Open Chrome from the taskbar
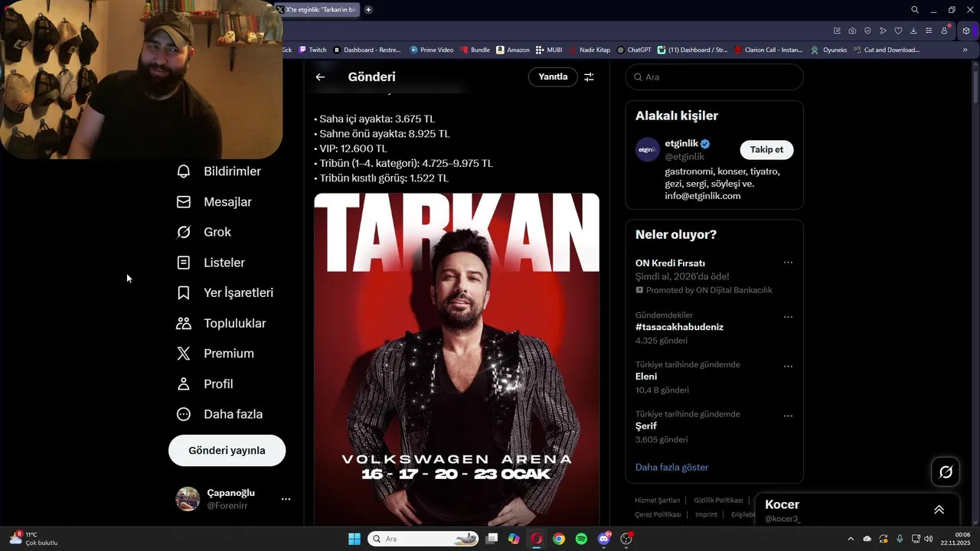 point(559,539)
